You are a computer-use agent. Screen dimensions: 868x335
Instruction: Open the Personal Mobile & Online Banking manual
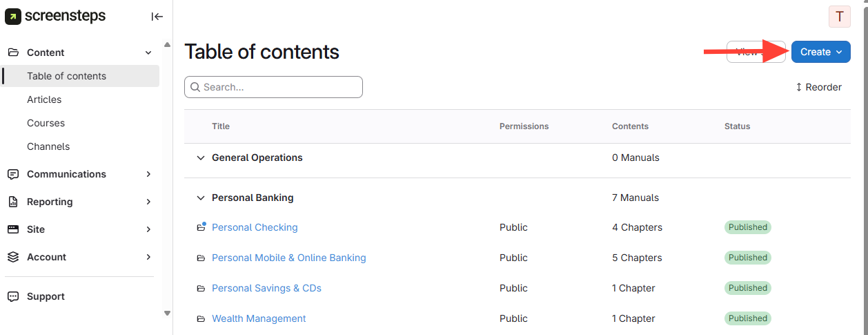[x=288, y=258]
